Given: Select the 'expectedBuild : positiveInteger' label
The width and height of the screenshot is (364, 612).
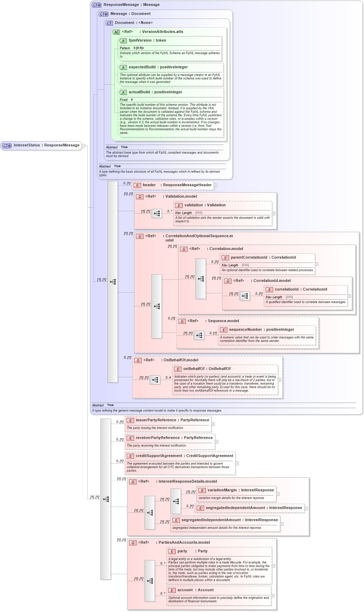Looking at the screenshot, I should tap(158, 67).
